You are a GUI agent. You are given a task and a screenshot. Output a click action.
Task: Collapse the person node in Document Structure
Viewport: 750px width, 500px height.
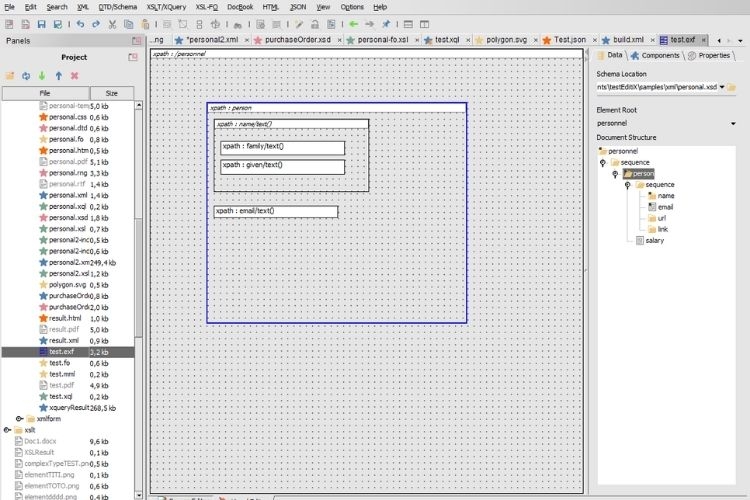[615, 174]
